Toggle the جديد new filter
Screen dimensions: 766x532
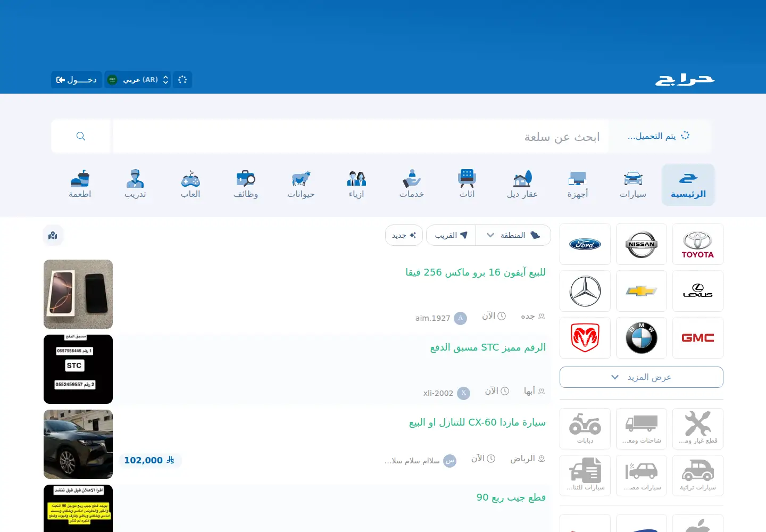point(404,235)
